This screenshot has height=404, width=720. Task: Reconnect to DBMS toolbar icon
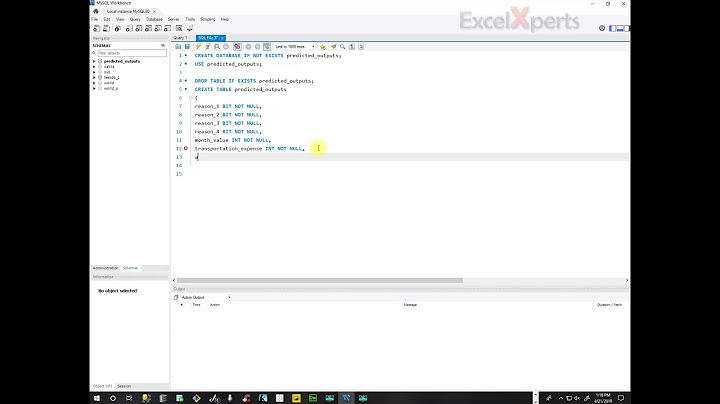point(190,28)
